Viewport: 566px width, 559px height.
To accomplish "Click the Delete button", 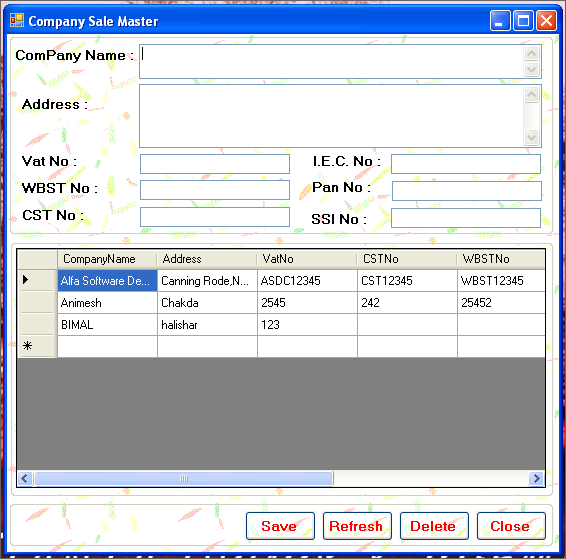I will click(434, 526).
